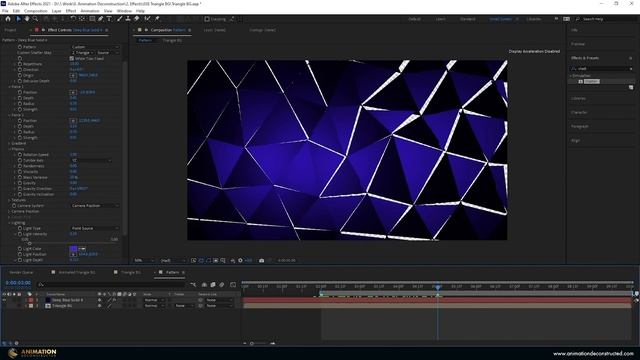Select the Zoom magnifier tool

(x=36, y=19)
